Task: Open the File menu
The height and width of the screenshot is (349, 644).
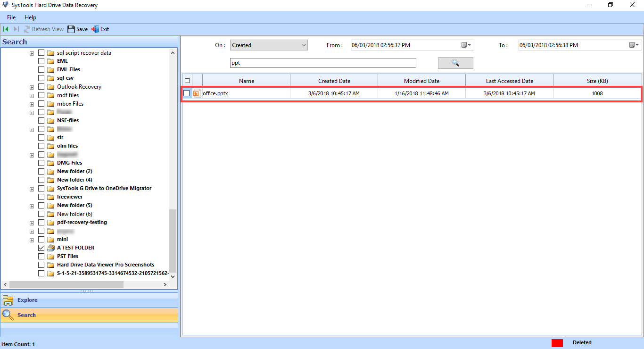Action: click(11, 17)
